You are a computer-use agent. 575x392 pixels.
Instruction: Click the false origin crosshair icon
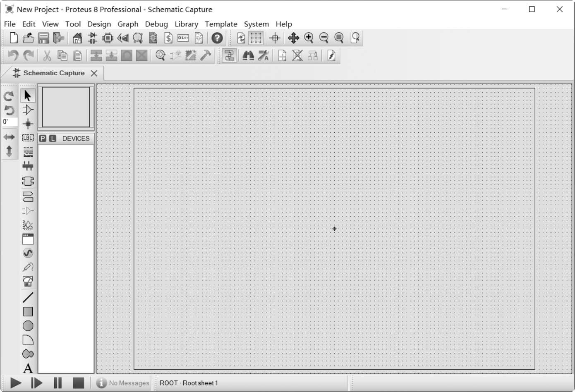click(275, 38)
